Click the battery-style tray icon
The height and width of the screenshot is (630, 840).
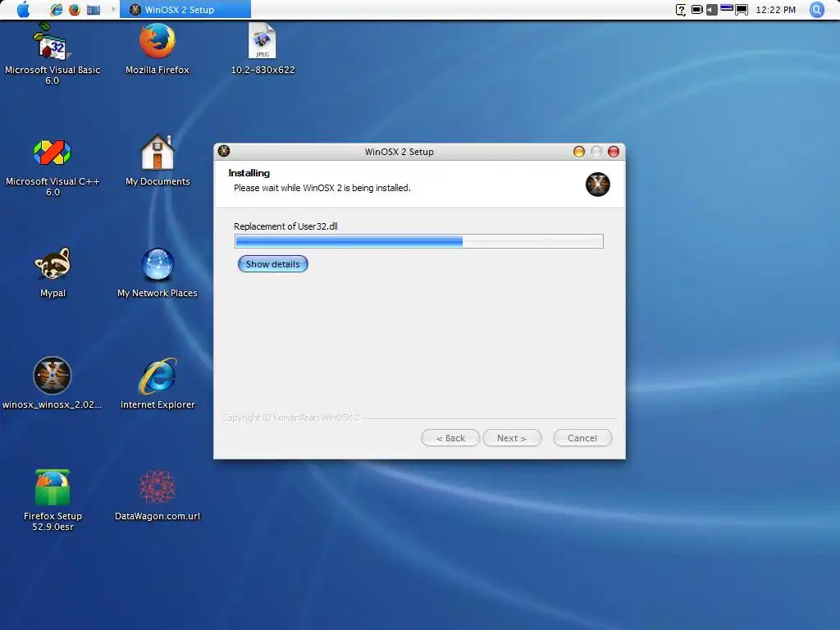697,10
